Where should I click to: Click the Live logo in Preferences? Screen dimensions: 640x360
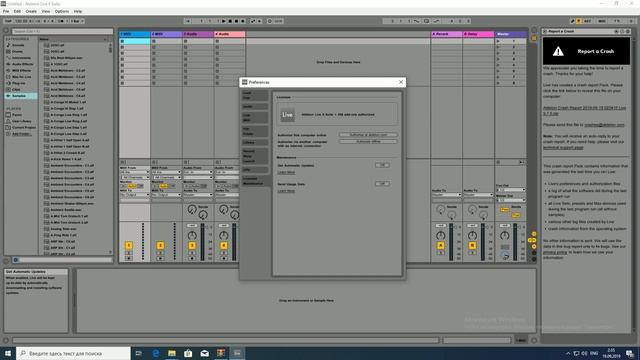pyautogui.click(x=287, y=115)
